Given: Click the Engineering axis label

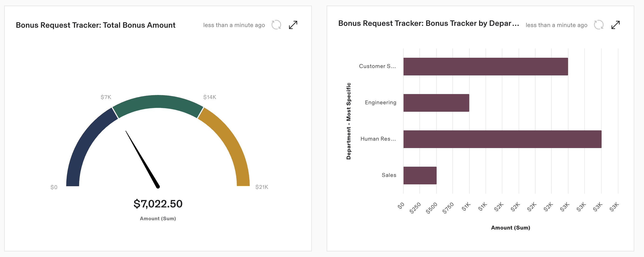Looking at the screenshot, I should point(380,103).
